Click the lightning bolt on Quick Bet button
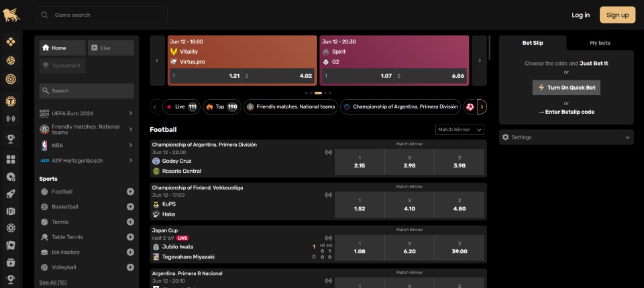Viewport: 644px width, 288px height. click(x=541, y=87)
